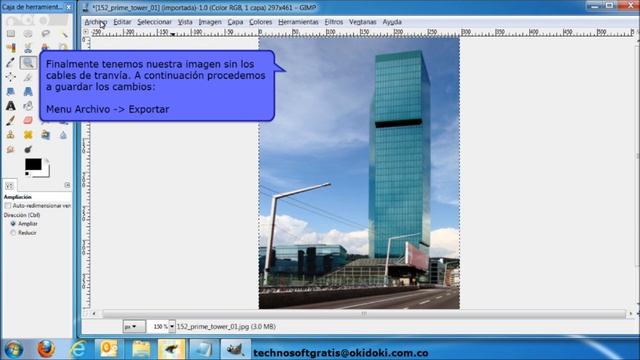Open the Seleccionar menu

coord(154,22)
